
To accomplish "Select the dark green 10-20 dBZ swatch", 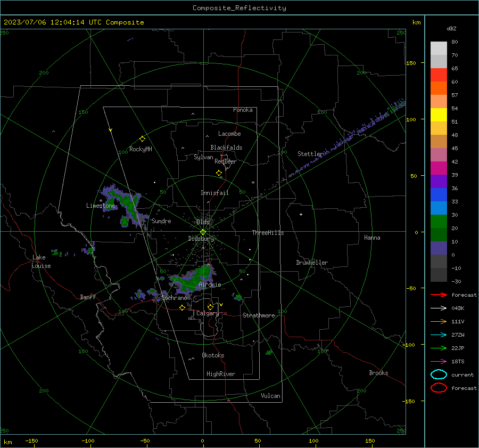I will [439, 235].
